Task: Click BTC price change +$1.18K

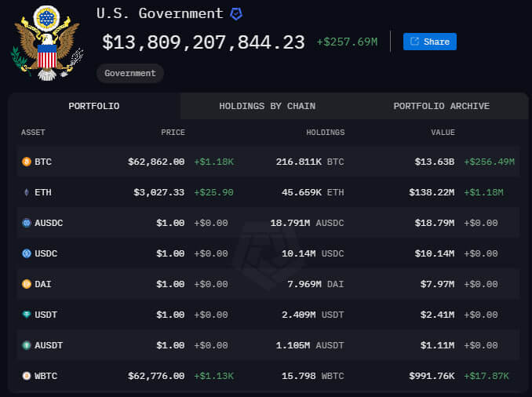Action: click(x=213, y=162)
